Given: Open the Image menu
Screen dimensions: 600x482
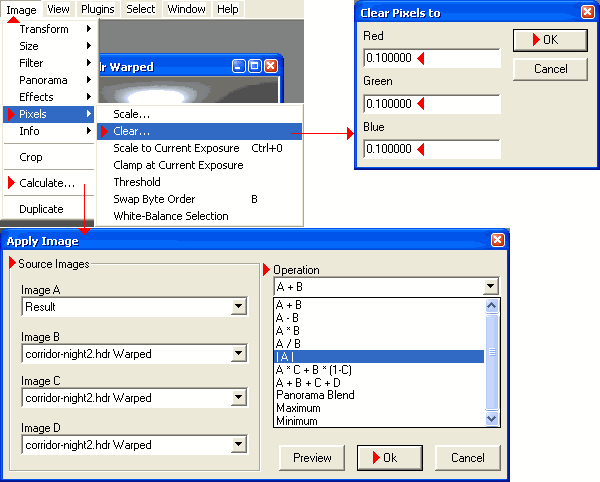Looking at the screenshot, I should 21,9.
